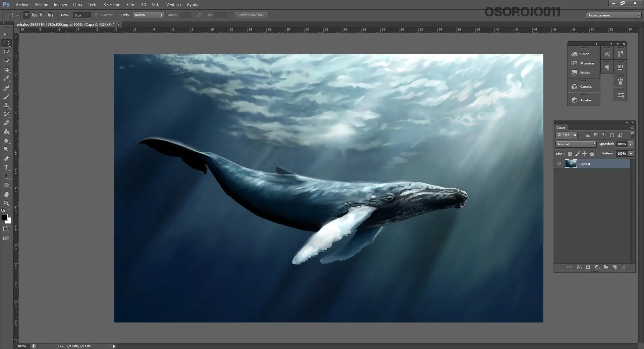
Task: Select the Spot Healing Brush tool
Action: (6, 88)
